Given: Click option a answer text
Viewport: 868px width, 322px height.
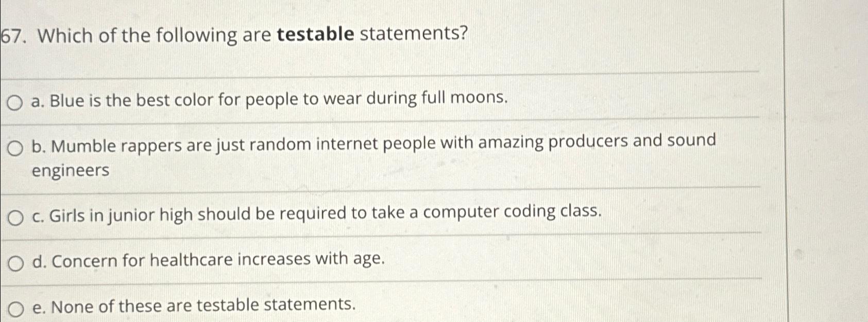Looking at the screenshot, I should (268, 100).
